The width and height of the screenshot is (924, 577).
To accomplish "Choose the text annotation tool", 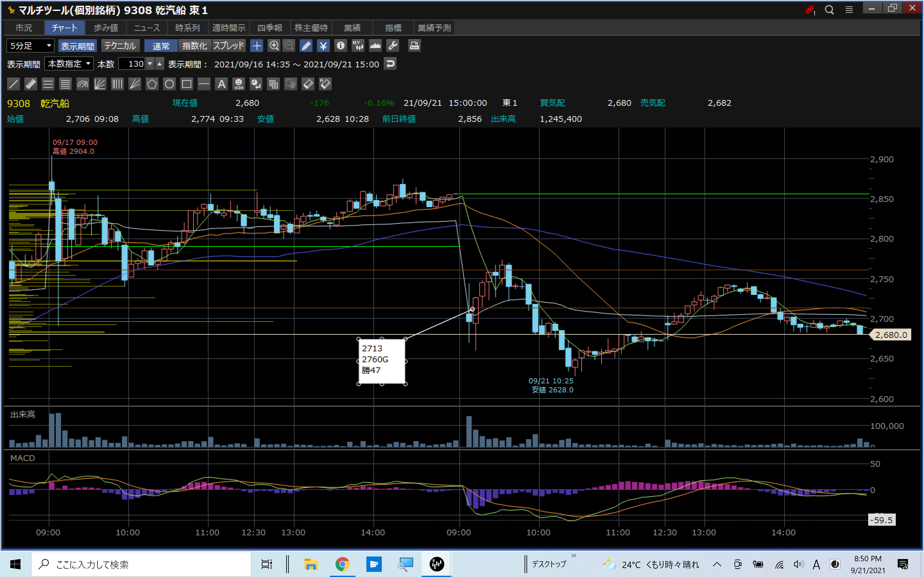I will click(221, 84).
